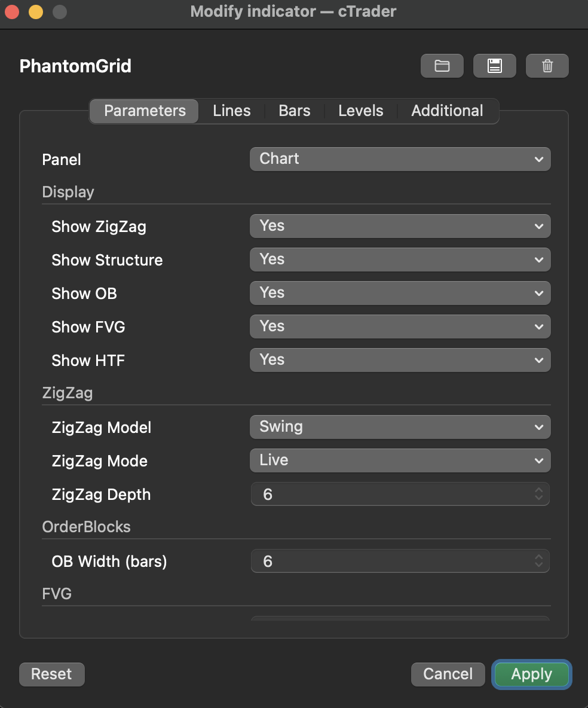Increment the ZigZag Depth stepper
The width and height of the screenshot is (588, 708).
click(x=538, y=491)
